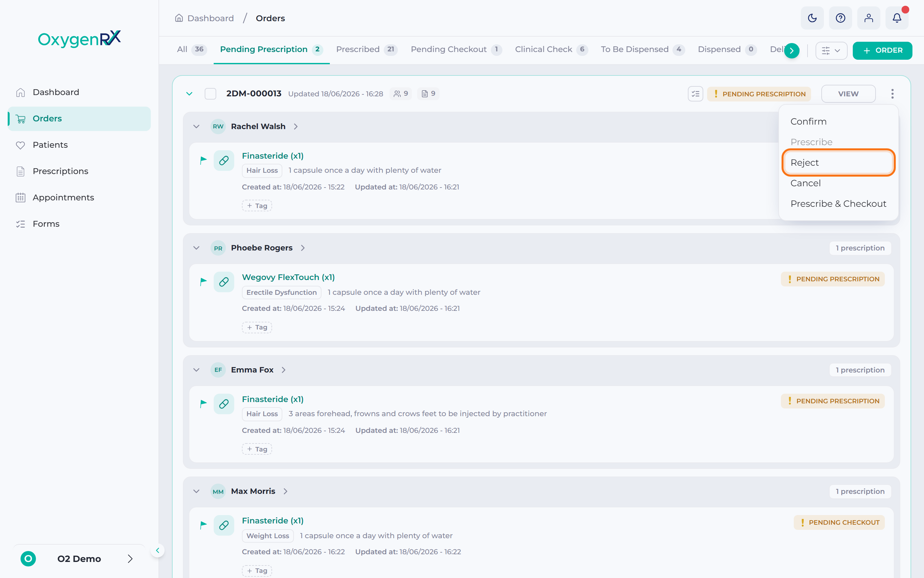Screen dimensions: 924x578
Task: Click the Dashboard home icon in breadcrumb
Action: click(179, 18)
